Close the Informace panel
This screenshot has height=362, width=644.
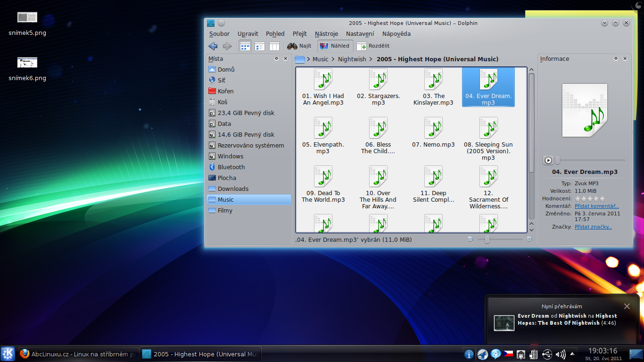click(625, 59)
